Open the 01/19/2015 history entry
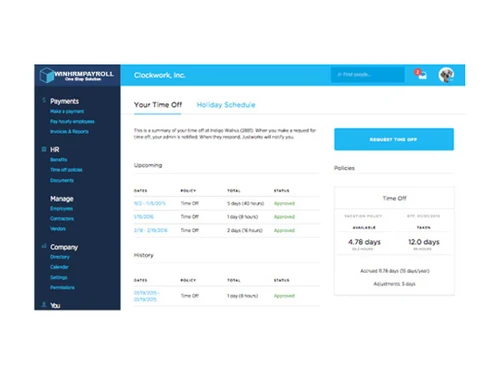 click(x=147, y=296)
